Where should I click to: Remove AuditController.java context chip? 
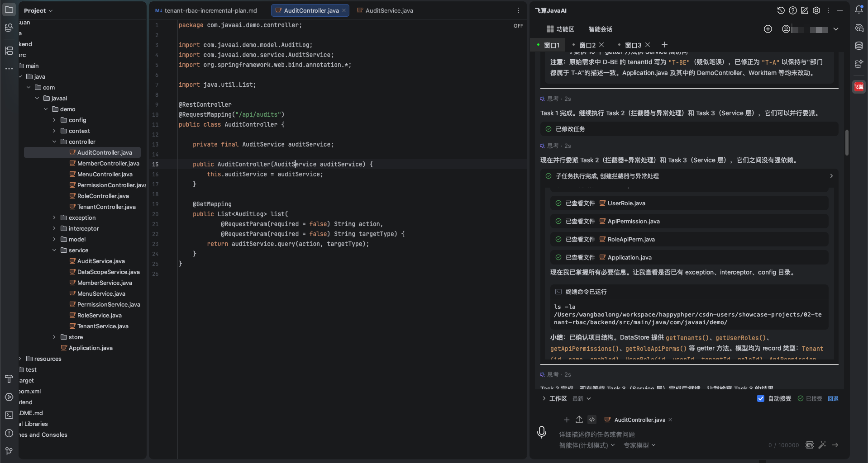tap(670, 420)
